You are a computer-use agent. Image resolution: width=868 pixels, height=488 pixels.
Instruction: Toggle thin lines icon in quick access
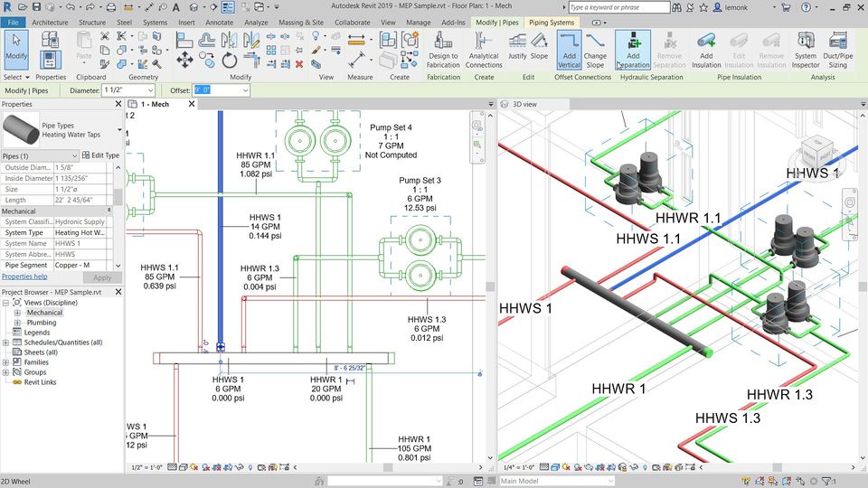[x=228, y=7]
